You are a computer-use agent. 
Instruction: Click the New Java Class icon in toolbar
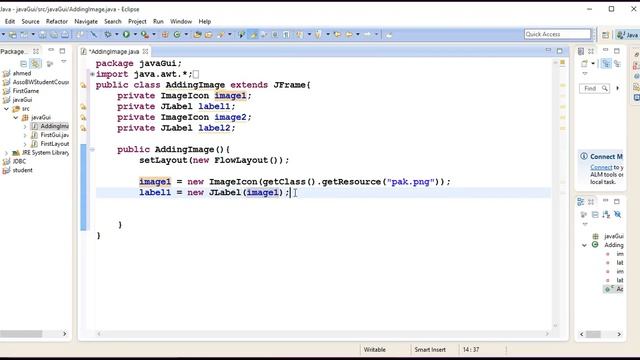point(177,35)
